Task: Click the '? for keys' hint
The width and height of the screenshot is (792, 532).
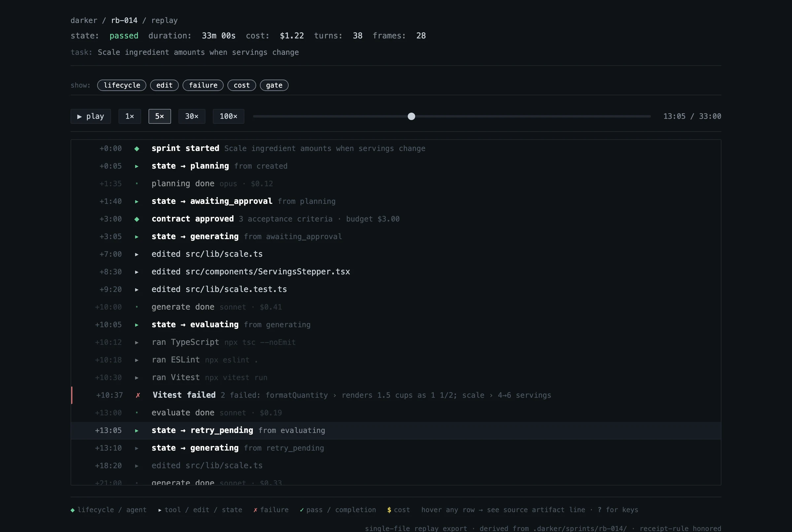Action: (x=618, y=510)
